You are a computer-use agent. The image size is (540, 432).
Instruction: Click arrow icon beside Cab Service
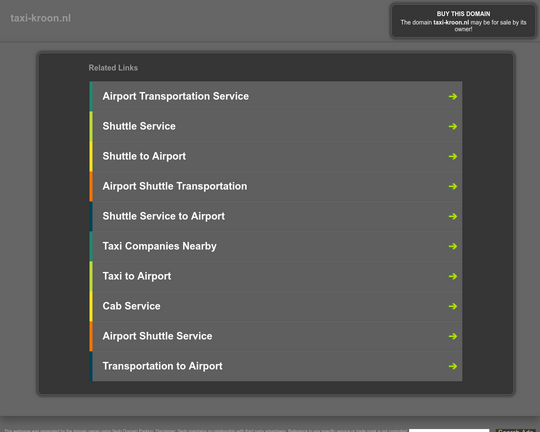pos(453,306)
